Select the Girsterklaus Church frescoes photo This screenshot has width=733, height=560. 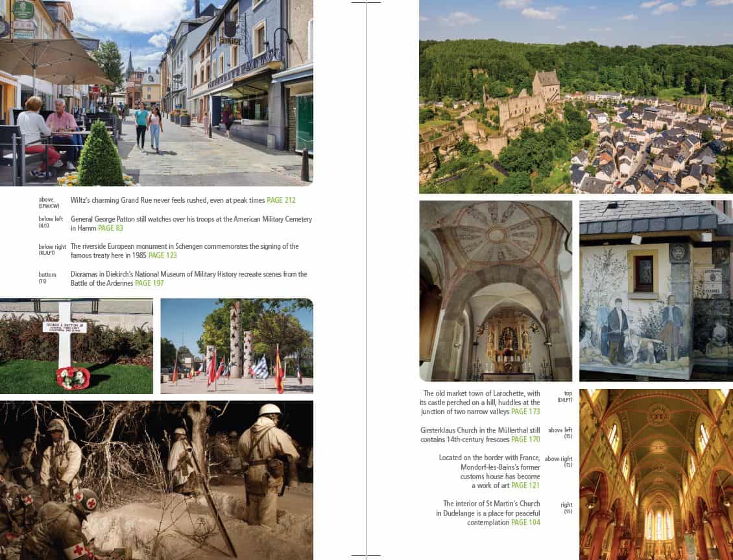pos(496,290)
